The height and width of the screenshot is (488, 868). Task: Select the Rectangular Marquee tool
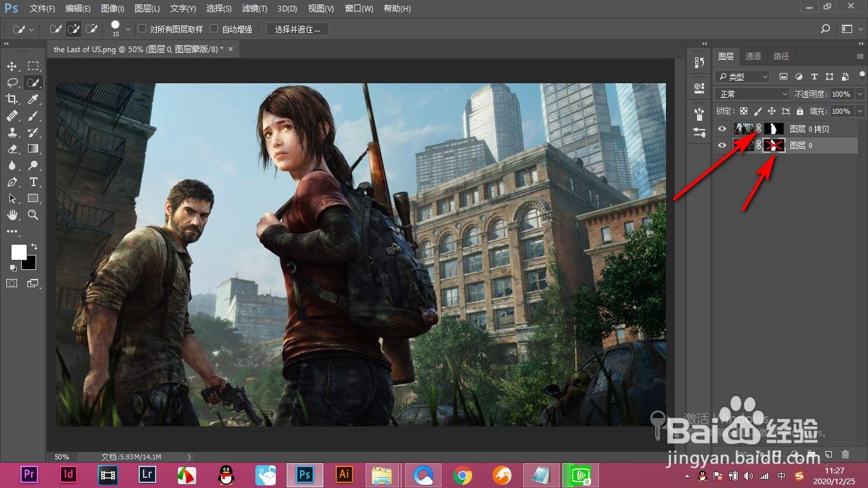tap(33, 66)
